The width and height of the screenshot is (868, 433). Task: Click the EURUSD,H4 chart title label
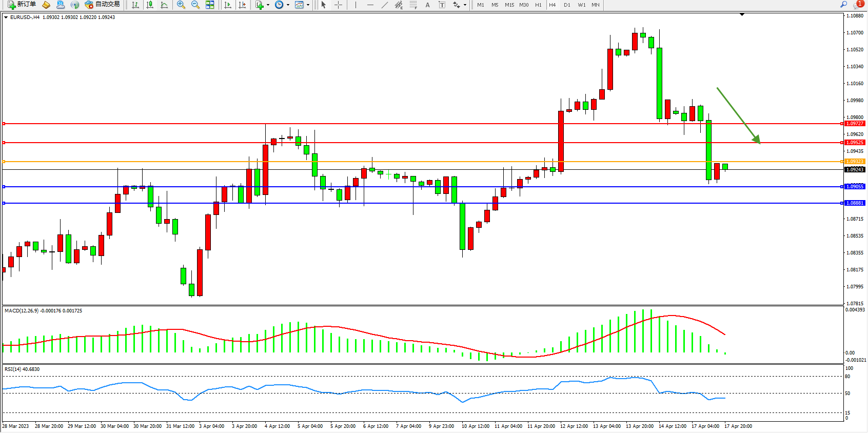click(x=25, y=17)
